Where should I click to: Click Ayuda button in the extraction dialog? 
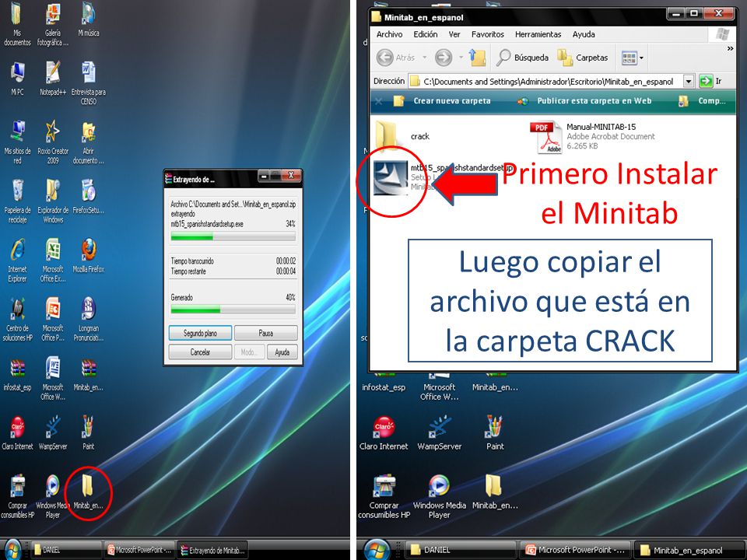pyautogui.click(x=282, y=352)
